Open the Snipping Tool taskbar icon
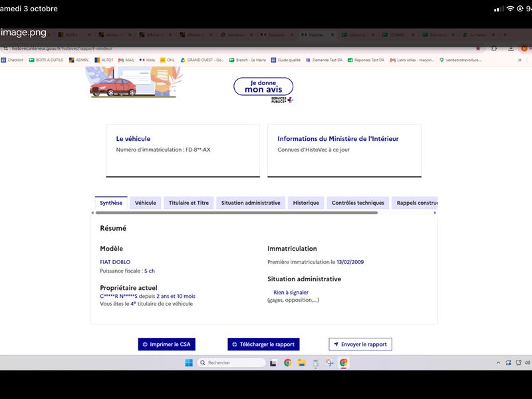 tap(329, 362)
